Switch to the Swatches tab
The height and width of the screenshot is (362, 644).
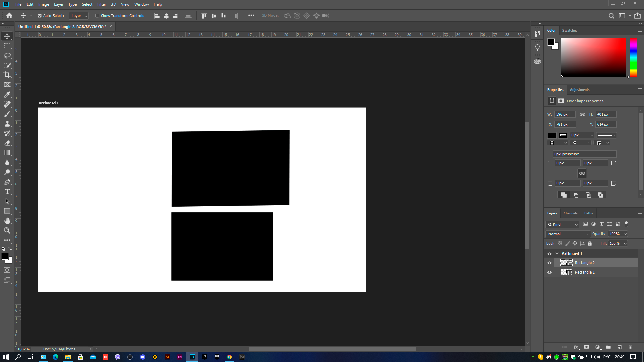[x=570, y=31]
